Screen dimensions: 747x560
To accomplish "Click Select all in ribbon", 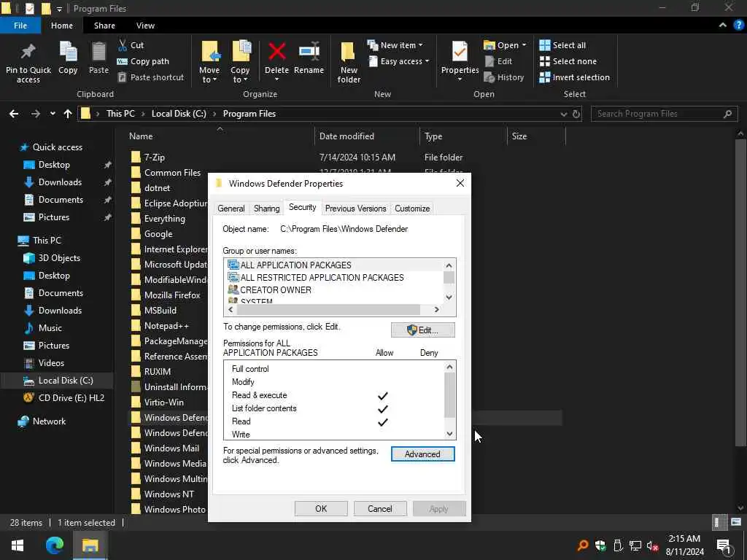I will (562, 45).
